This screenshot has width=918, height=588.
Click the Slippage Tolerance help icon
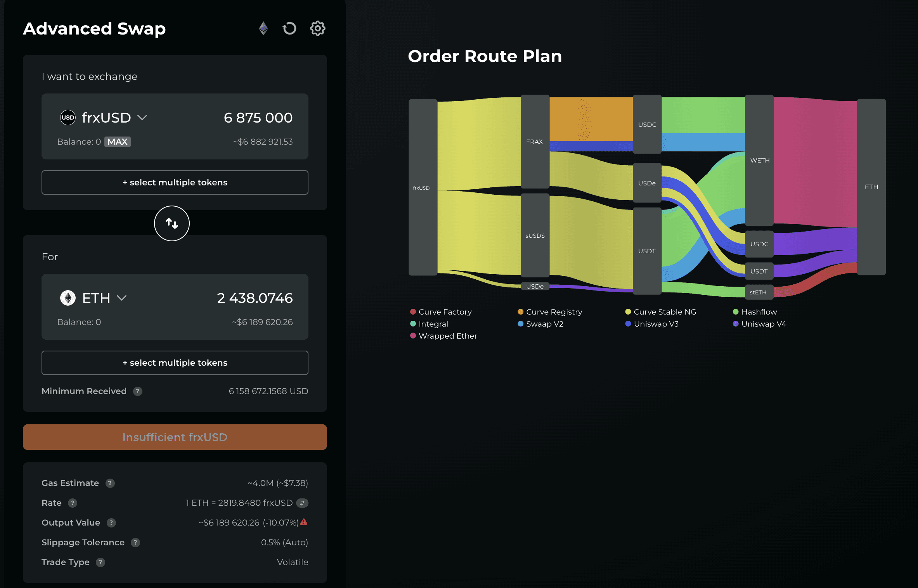[135, 543]
